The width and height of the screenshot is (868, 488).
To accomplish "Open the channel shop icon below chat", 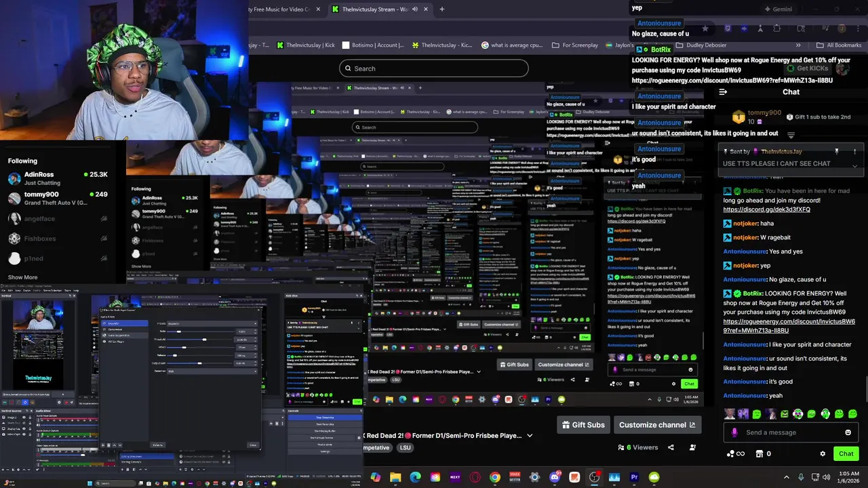I will [x=759, y=453].
